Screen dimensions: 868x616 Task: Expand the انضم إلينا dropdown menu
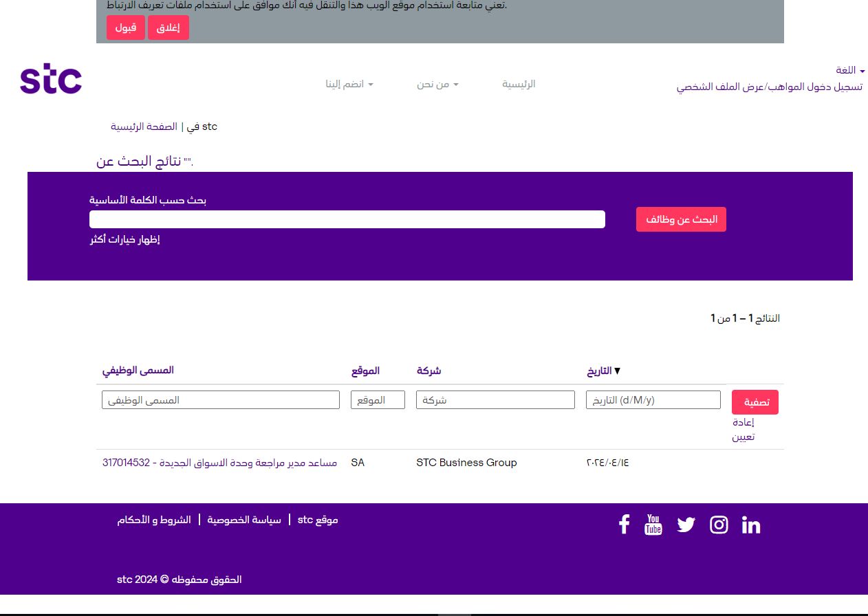tap(349, 84)
